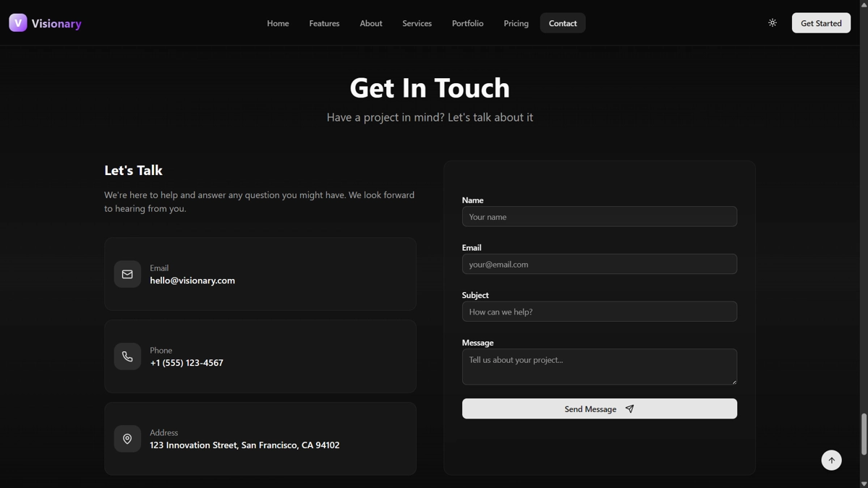Viewport: 868px width, 488px height.
Task: Click the Subject field 'How can we help?'
Action: pyautogui.click(x=599, y=312)
